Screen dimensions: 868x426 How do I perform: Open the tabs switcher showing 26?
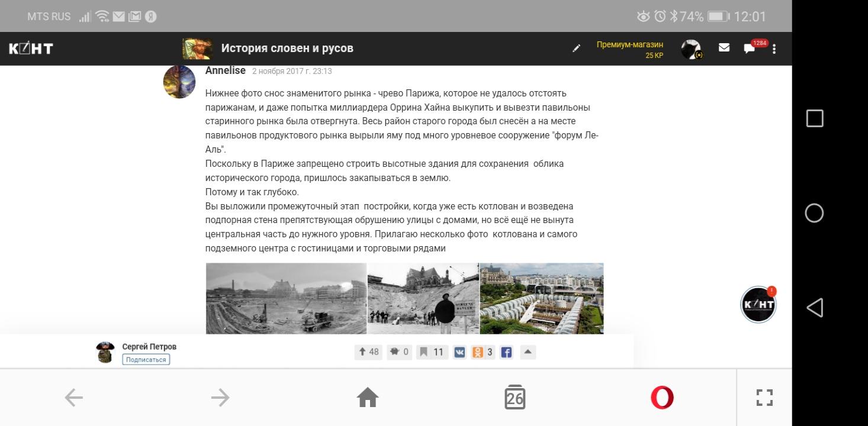click(x=515, y=398)
